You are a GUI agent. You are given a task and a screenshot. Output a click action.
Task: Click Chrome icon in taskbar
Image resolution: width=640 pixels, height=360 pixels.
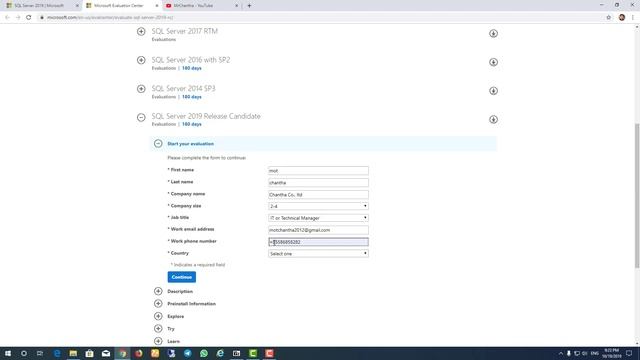pyautogui.click(x=122, y=353)
